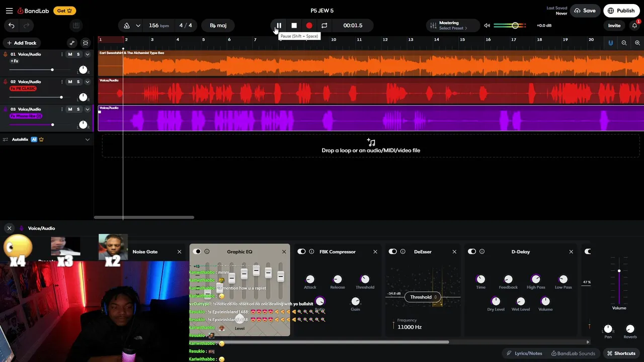Open track 01 three-dot options menu
The height and width of the screenshot is (362, 644).
pos(62,54)
